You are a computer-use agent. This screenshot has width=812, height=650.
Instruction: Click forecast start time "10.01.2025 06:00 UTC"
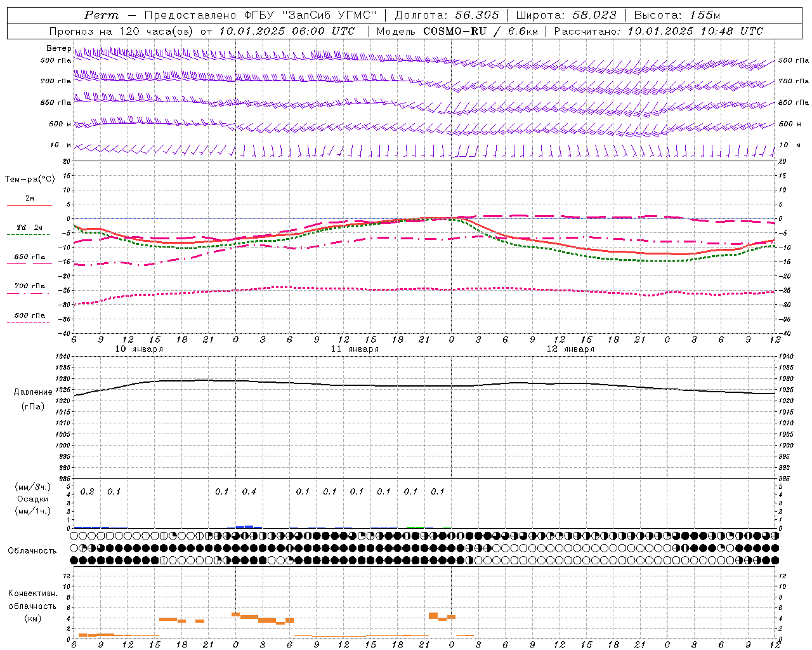(x=287, y=31)
